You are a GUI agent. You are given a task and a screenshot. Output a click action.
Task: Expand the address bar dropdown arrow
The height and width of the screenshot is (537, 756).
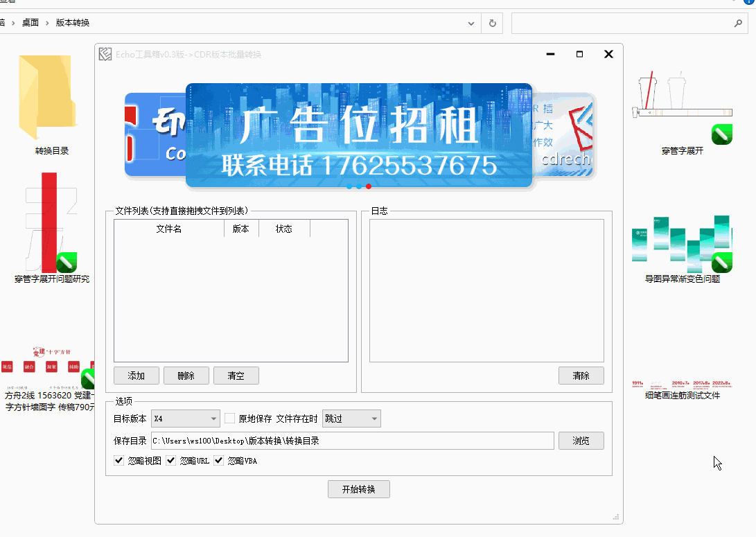471,23
